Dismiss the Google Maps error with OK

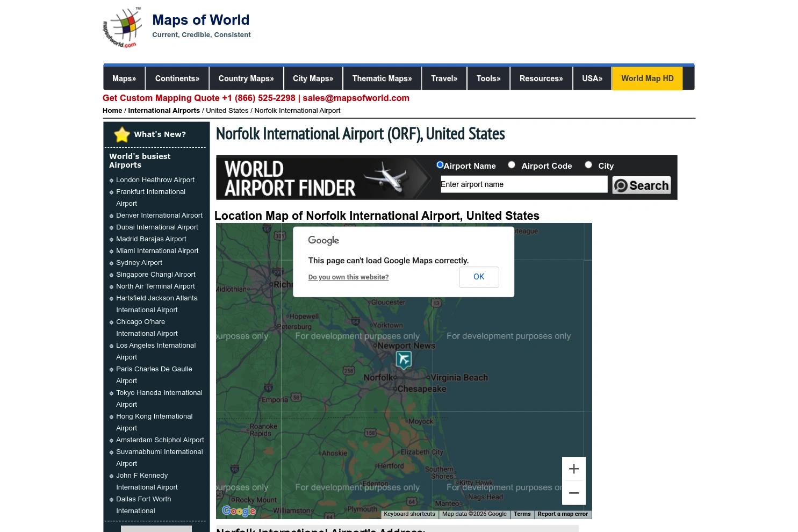pyautogui.click(x=479, y=277)
